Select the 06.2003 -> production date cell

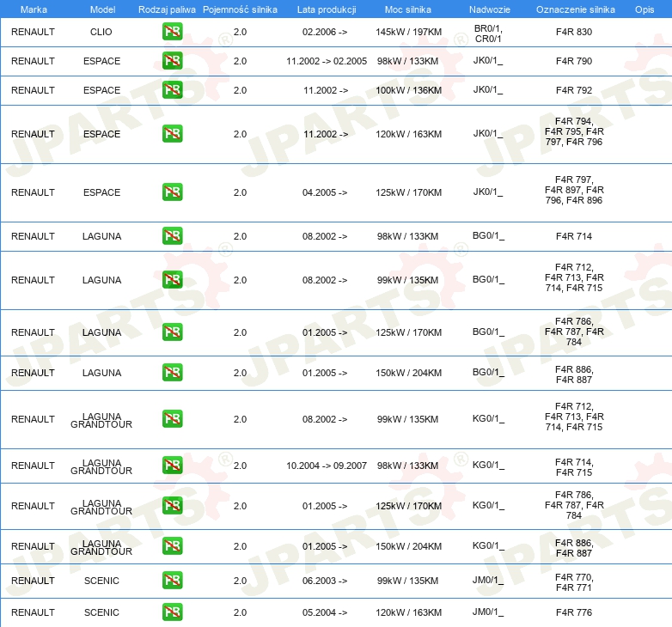point(325,581)
